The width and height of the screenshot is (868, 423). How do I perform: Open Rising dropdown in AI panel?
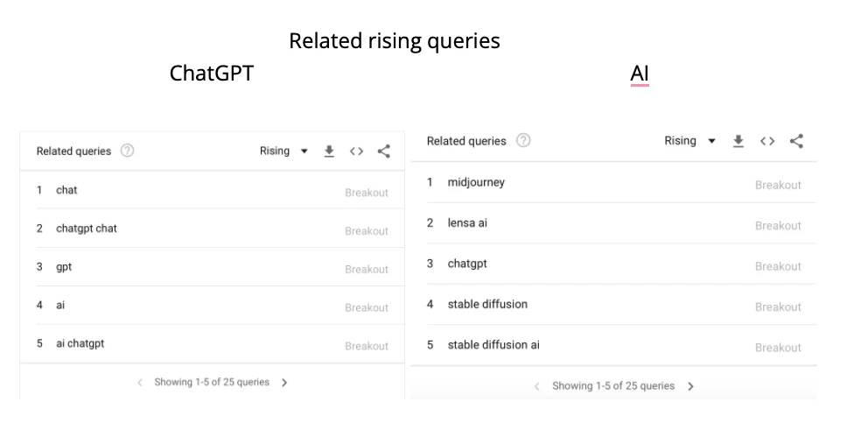(689, 141)
